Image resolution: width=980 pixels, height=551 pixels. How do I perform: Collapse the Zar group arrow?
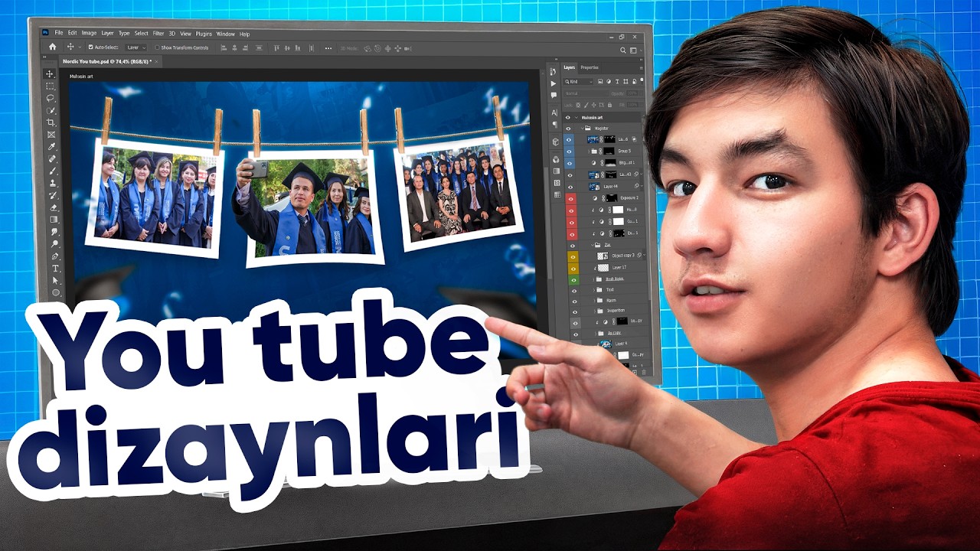coord(592,244)
